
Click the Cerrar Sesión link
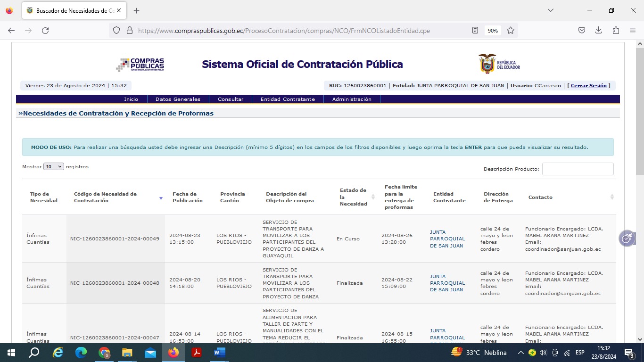pyautogui.click(x=588, y=86)
